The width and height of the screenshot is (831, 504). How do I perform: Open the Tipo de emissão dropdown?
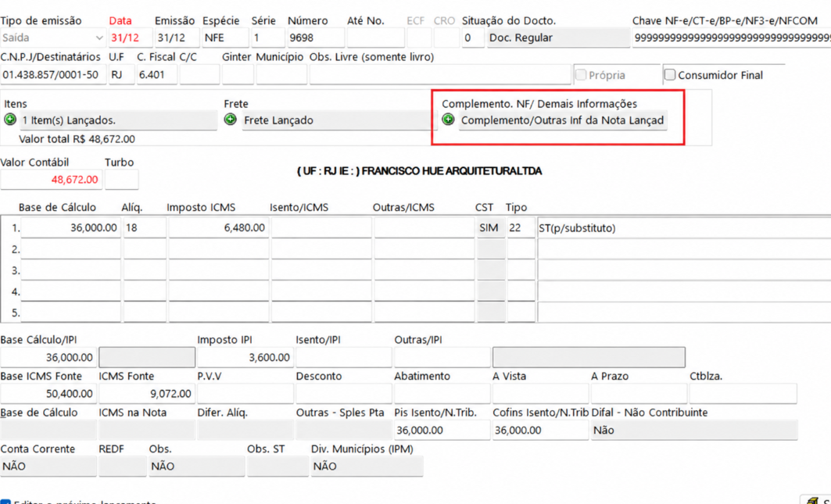(x=52, y=38)
